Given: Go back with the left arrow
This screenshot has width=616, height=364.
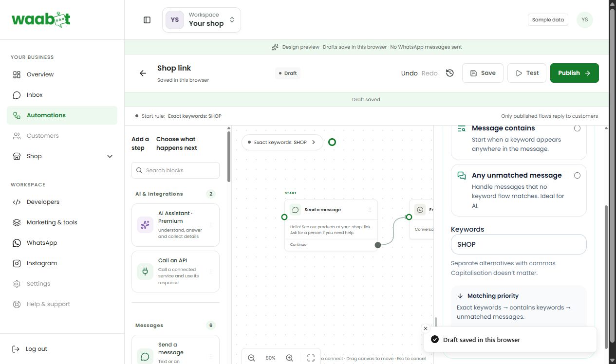Looking at the screenshot, I should [143, 73].
